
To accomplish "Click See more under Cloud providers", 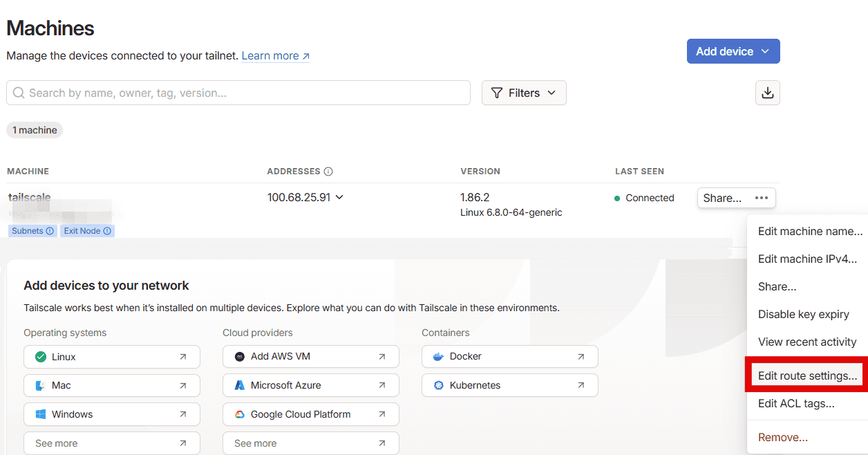I will click(311, 443).
